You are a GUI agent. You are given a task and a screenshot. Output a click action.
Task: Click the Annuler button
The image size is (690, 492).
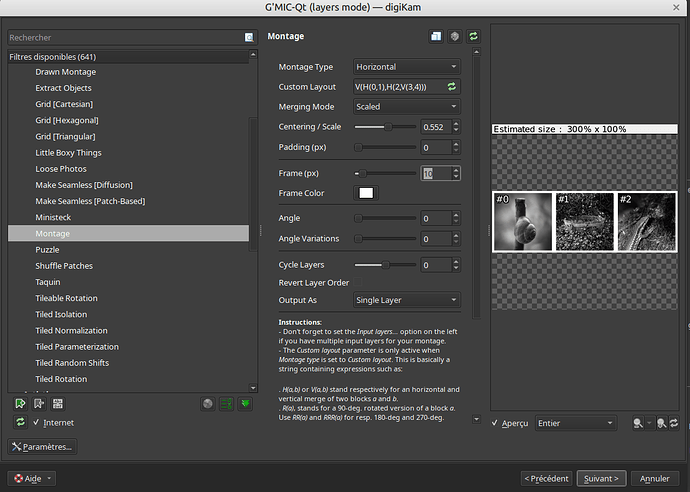654,478
